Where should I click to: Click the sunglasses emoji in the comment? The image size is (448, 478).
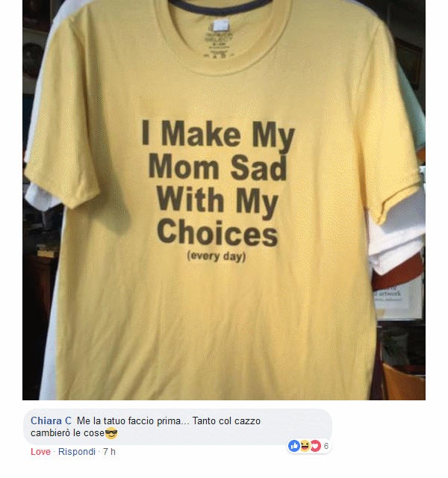click(x=111, y=433)
